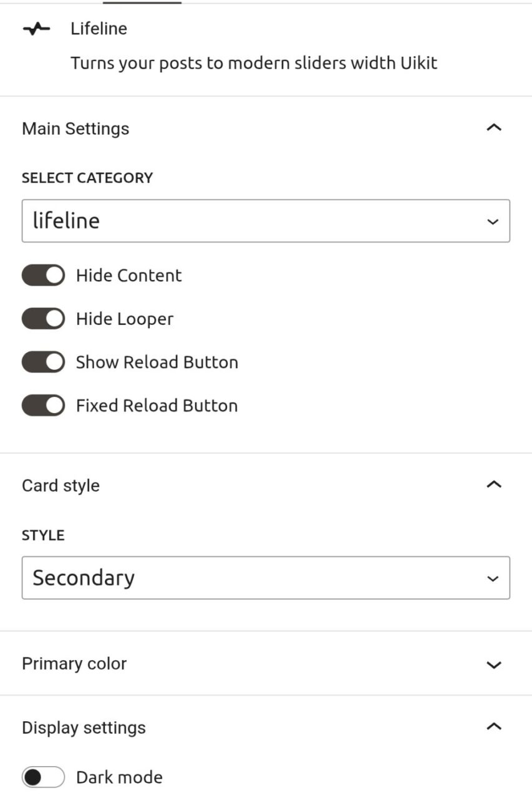Click the Show Reload Button label
The image size is (532, 811).
157,362
